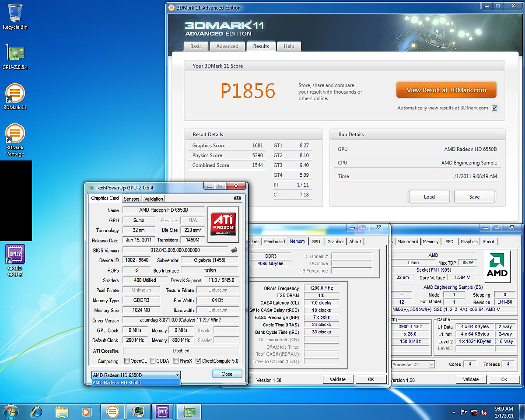Click the taskbar button with the monitor icon
This screenshot has width=525, height=420.
tap(138, 412)
